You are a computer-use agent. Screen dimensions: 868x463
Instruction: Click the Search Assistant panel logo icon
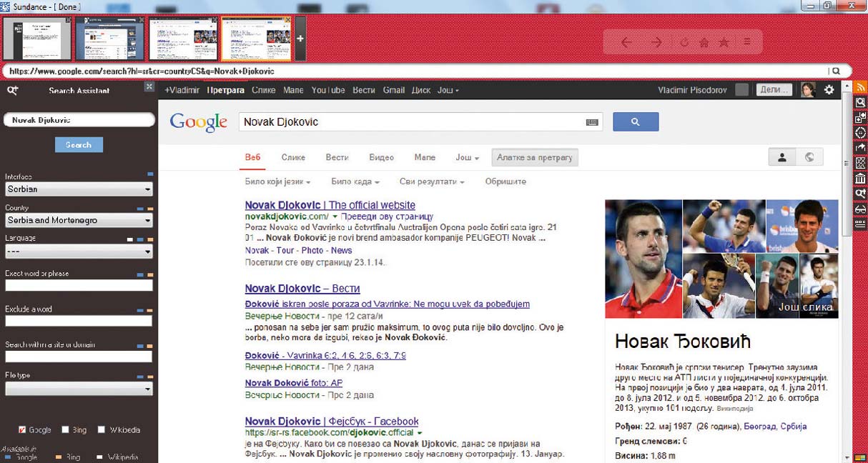click(12, 90)
